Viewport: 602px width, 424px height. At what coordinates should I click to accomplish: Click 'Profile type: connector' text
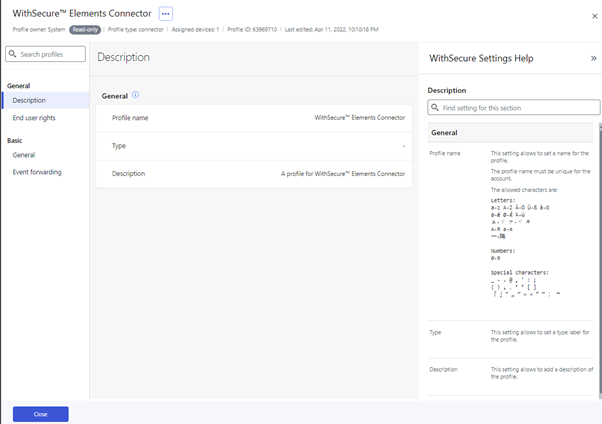[x=136, y=30]
